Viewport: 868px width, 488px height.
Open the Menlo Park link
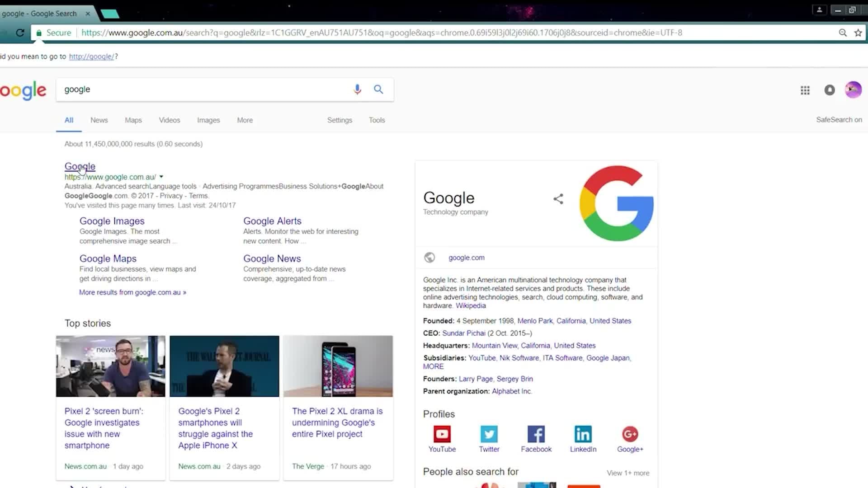(535, 321)
